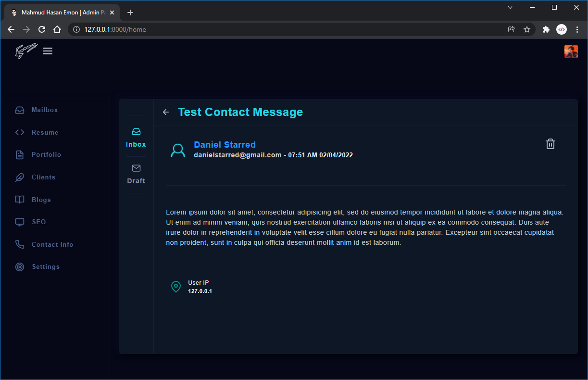
Task: Click the User IP label
Action: 199,283
